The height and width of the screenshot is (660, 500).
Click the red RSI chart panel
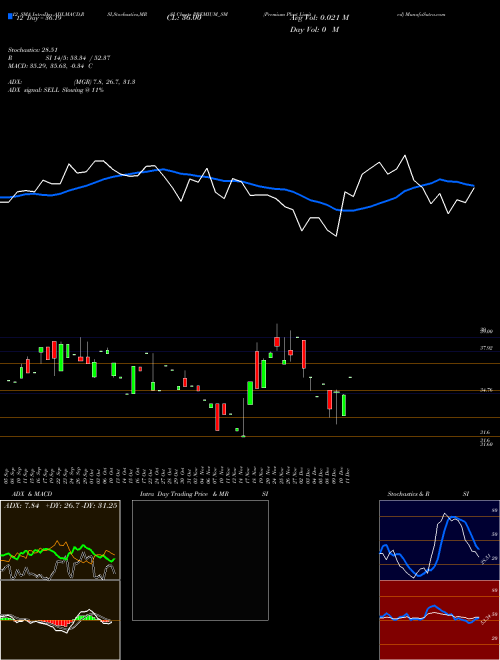coord(439,620)
